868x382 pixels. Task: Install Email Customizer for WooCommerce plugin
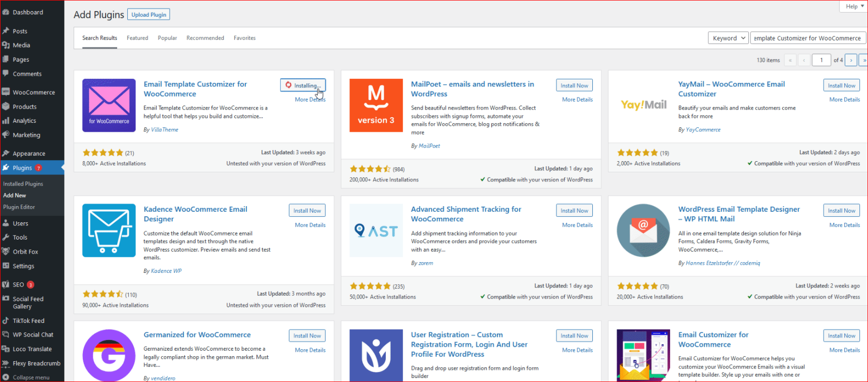[841, 336]
